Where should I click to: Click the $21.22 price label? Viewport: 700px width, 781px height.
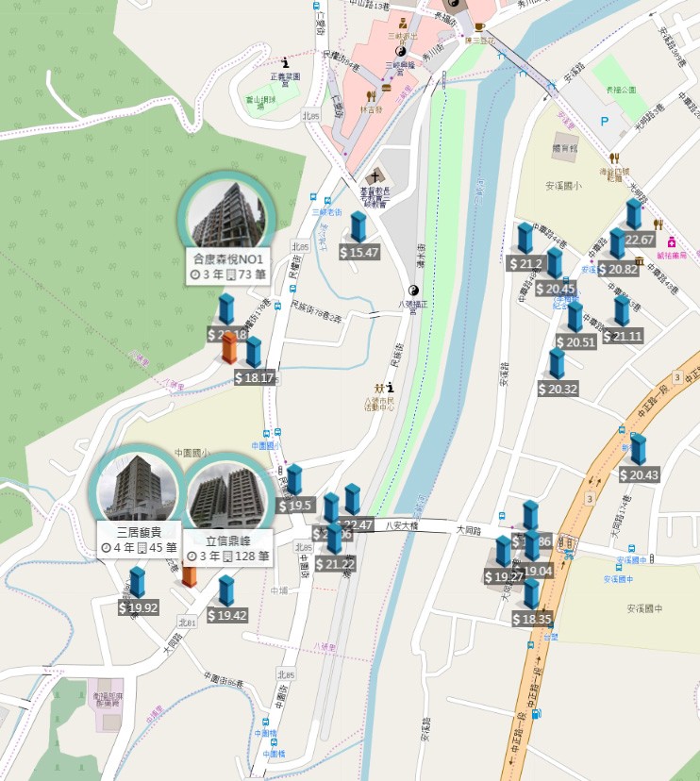pos(335,564)
